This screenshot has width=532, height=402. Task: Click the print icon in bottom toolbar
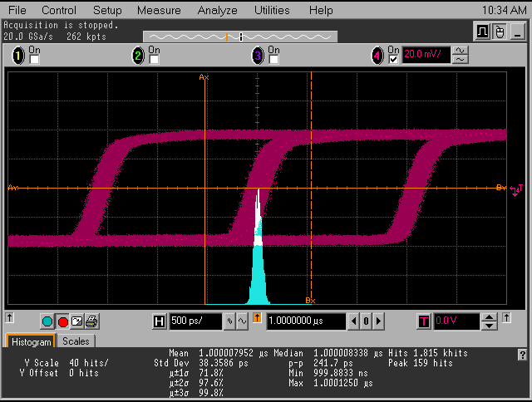pyautogui.click(x=91, y=321)
